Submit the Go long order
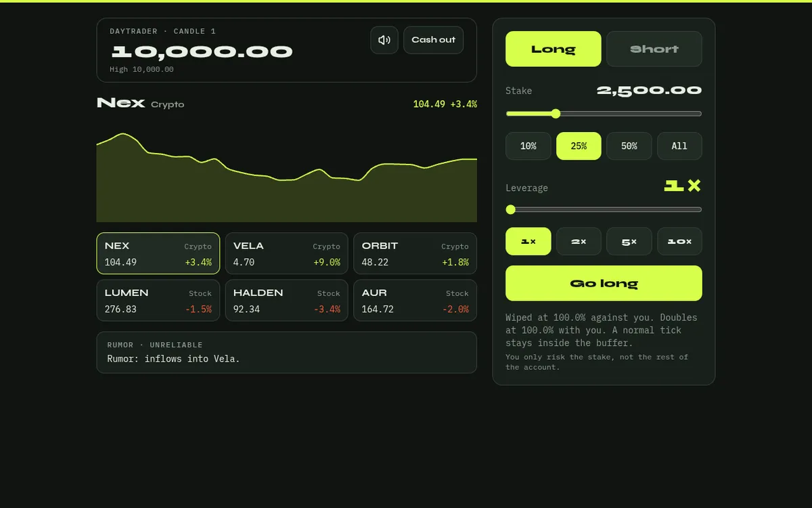This screenshot has height=508, width=812. [604, 283]
